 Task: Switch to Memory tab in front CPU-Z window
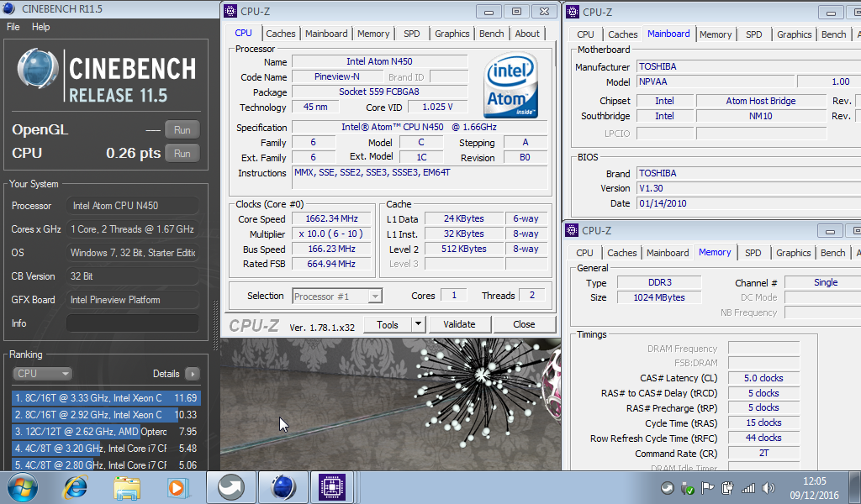click(373, 34)
